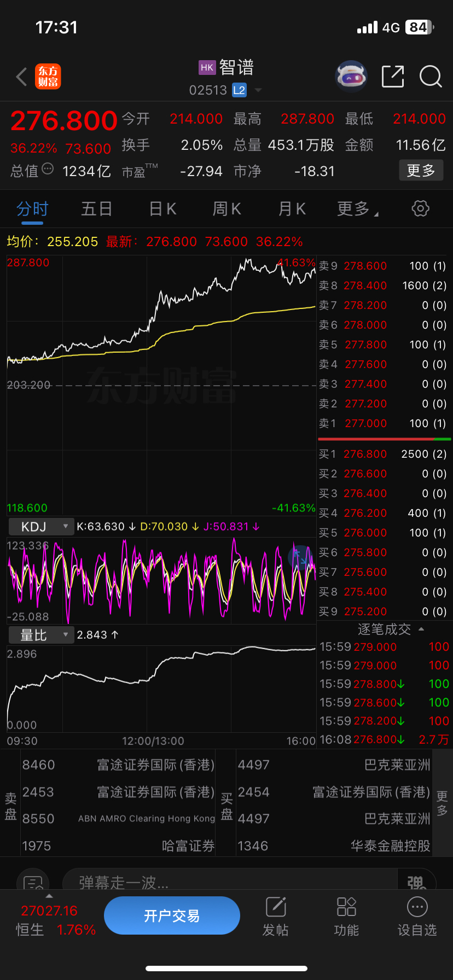
Task: Expand the stock code 02513 dropdown arrow
Action: click(x=258, y=90)
